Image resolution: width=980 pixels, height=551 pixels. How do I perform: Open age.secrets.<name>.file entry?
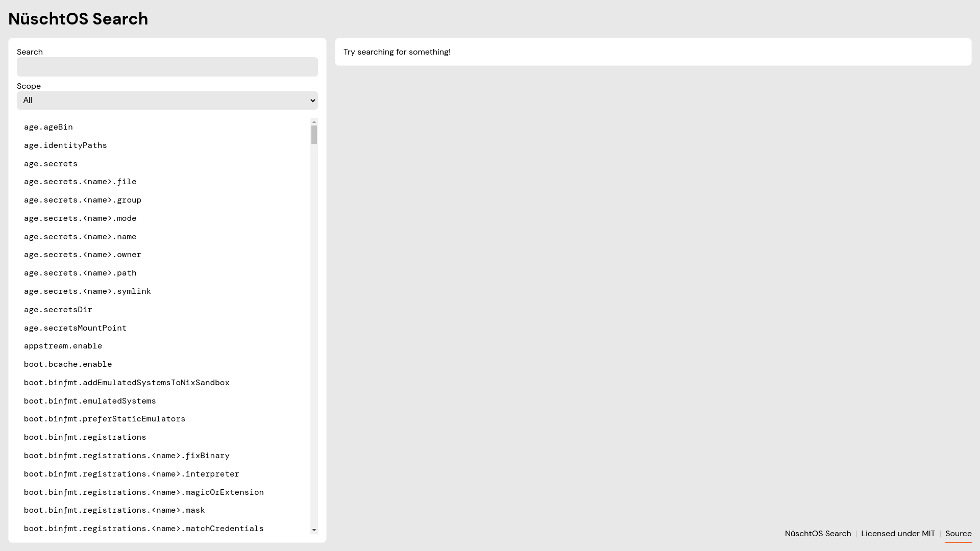[163, 182]
